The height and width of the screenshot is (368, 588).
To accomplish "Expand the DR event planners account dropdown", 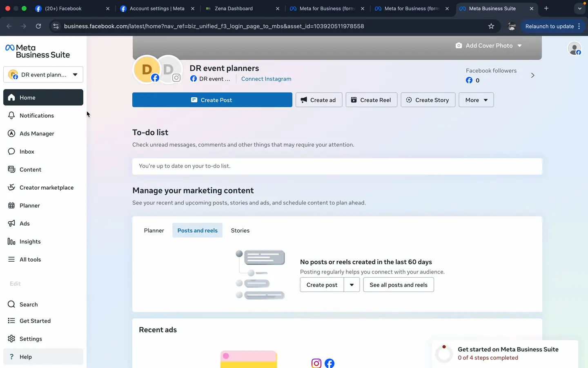I will coord(43,74).
